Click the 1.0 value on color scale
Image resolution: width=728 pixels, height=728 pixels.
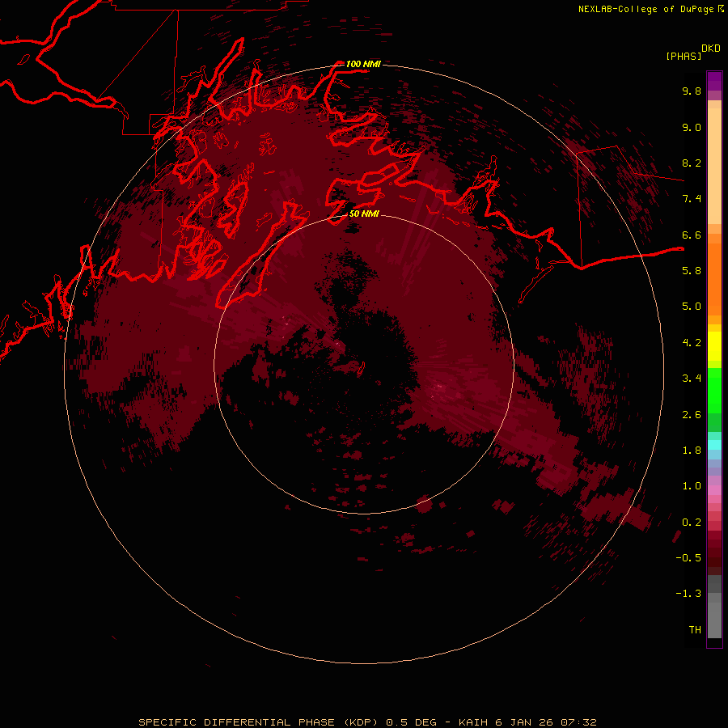[x=692, y=486]
